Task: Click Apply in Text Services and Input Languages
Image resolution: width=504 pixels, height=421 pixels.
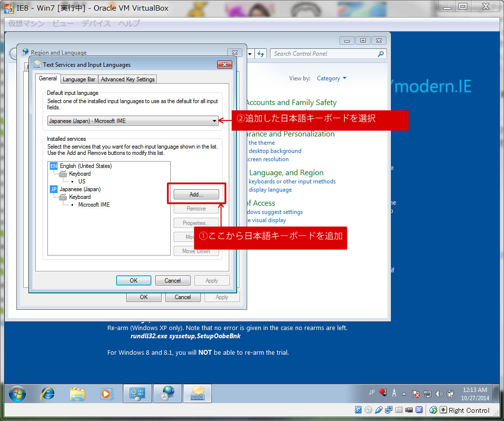Action: point(212,281)
